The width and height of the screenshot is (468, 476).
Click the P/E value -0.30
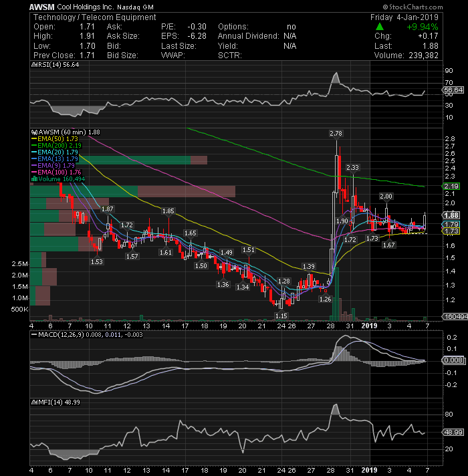(197, 27)
